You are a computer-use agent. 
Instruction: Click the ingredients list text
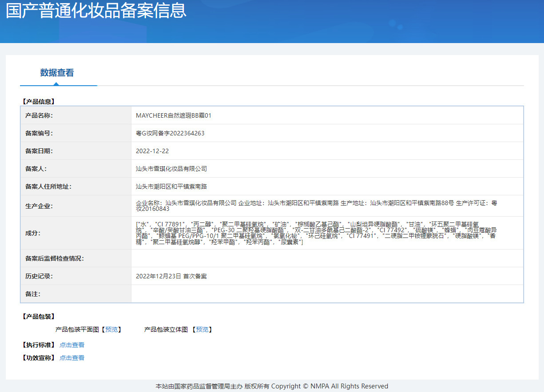pyautogui.click(x=316, y=233)
